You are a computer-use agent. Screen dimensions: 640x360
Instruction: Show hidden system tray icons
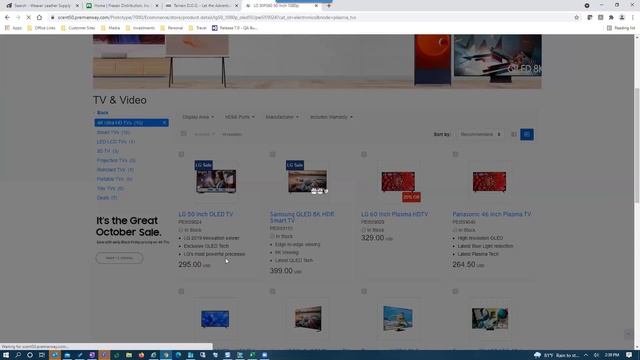point(586,355)
